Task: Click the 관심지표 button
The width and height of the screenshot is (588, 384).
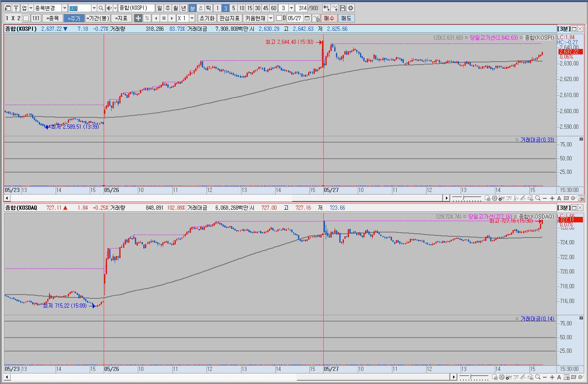Action: coord(230,18)
